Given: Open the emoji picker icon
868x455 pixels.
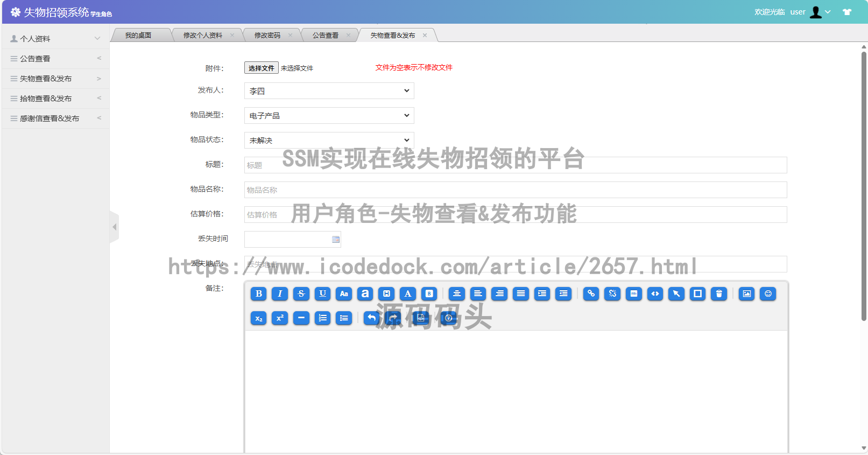Looking at the screenshot, I should tap(768, 293).
